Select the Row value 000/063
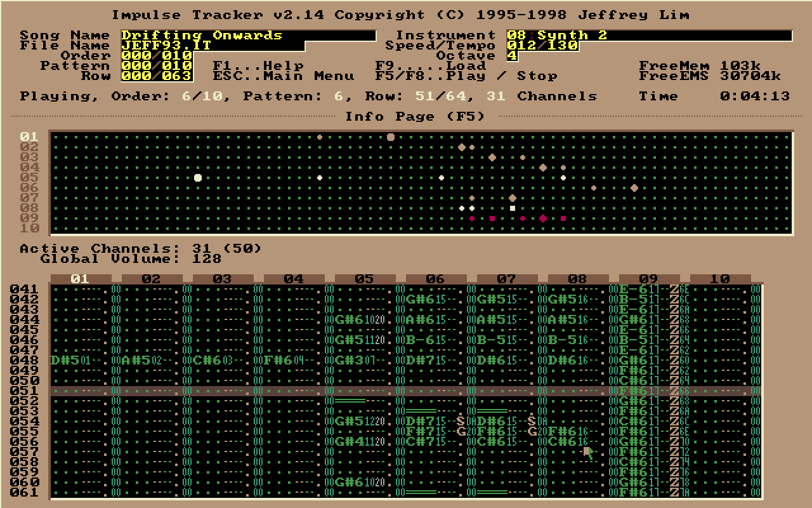The width and height of the screenshot is (812, 508). tap(157, 76)
